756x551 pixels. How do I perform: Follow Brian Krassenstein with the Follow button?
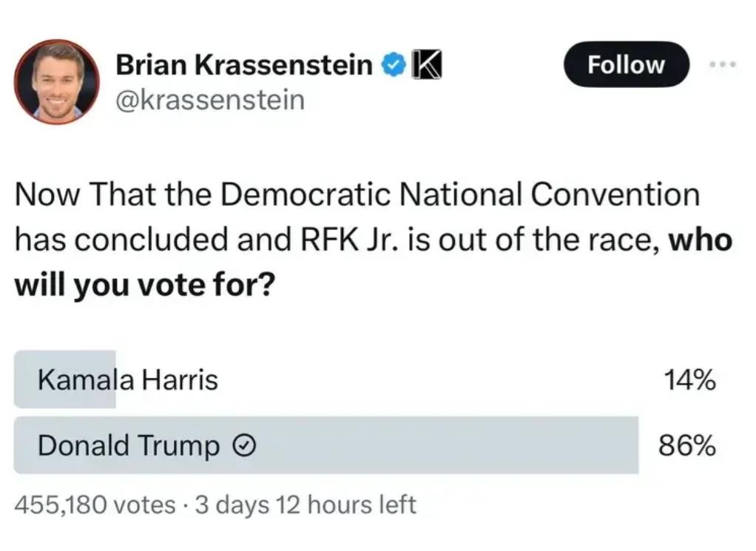pos(626,64)
